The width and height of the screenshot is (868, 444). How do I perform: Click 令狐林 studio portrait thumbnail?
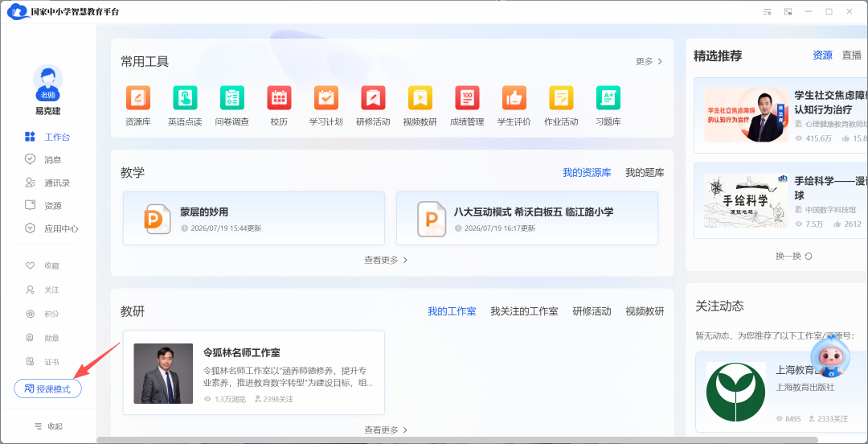click(x=163, y=373)
